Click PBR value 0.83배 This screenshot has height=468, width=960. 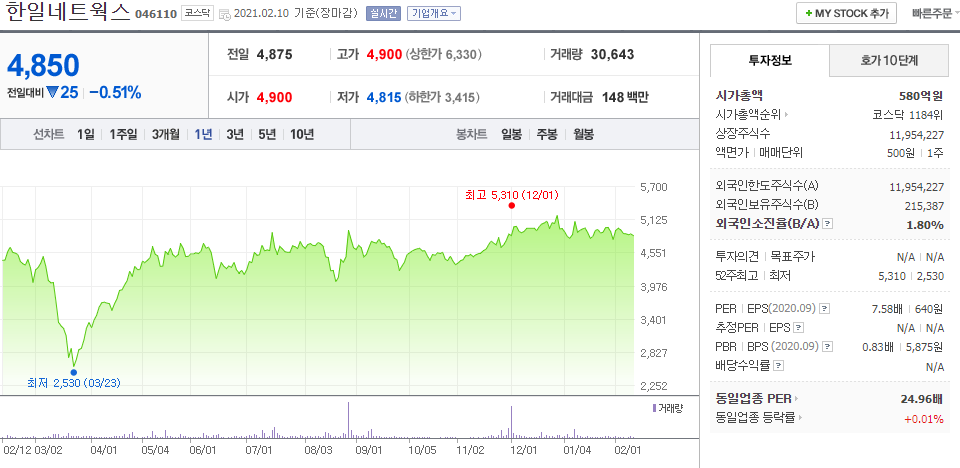[x=880, y=347]
